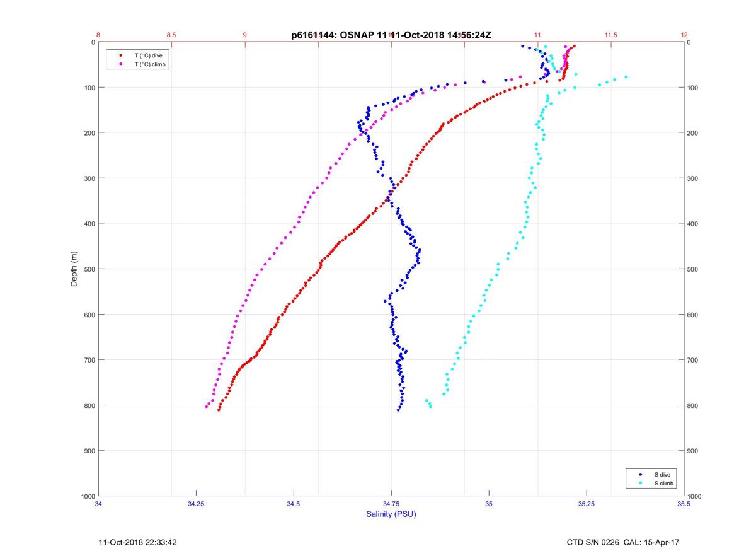Click red temperature tick label 12
The image size is (756, 558).
684,35
